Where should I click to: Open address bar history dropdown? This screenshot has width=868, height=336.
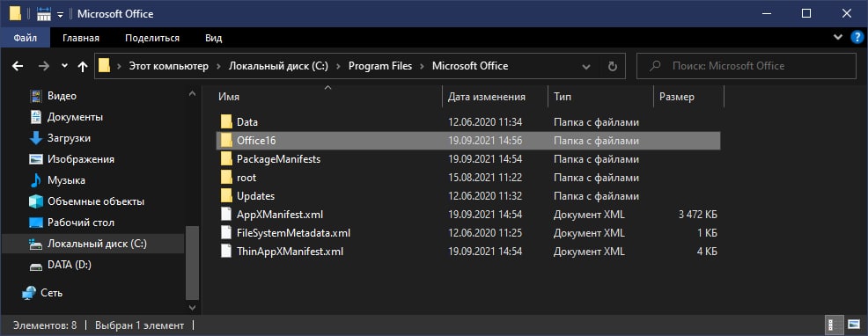tap(586, 67)
